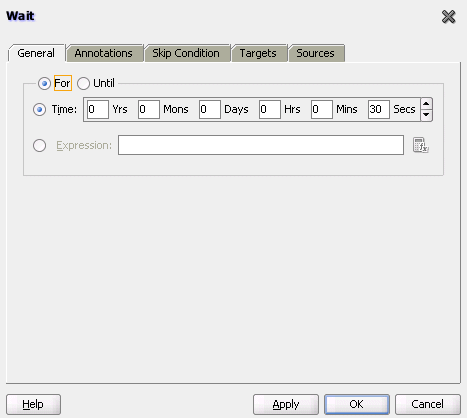Dismiss with the Cancel button
This screenshot has width=467, height=418.
click(428, 404)
